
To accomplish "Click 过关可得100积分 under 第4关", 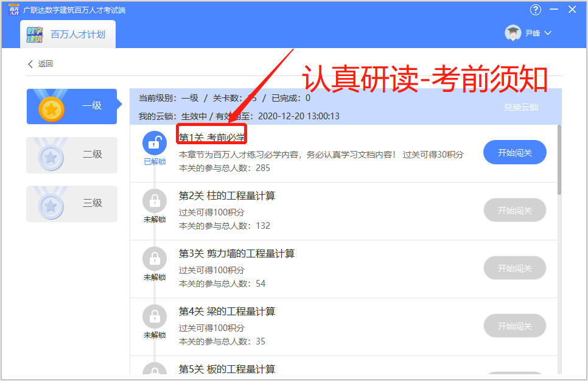I will [211, 328].
